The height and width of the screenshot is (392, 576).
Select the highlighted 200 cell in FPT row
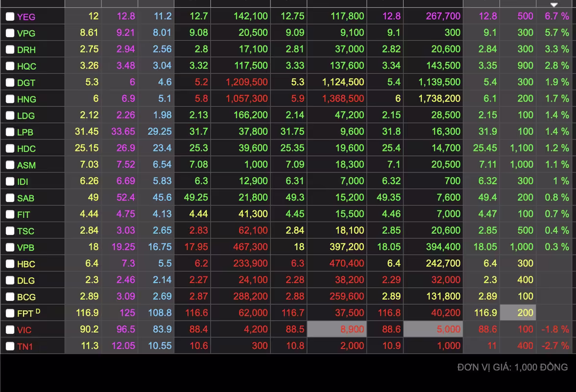pos(518,313)
